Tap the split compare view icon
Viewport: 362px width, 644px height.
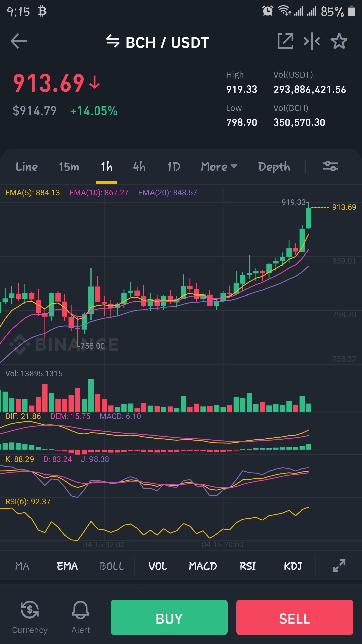point(312,41)
